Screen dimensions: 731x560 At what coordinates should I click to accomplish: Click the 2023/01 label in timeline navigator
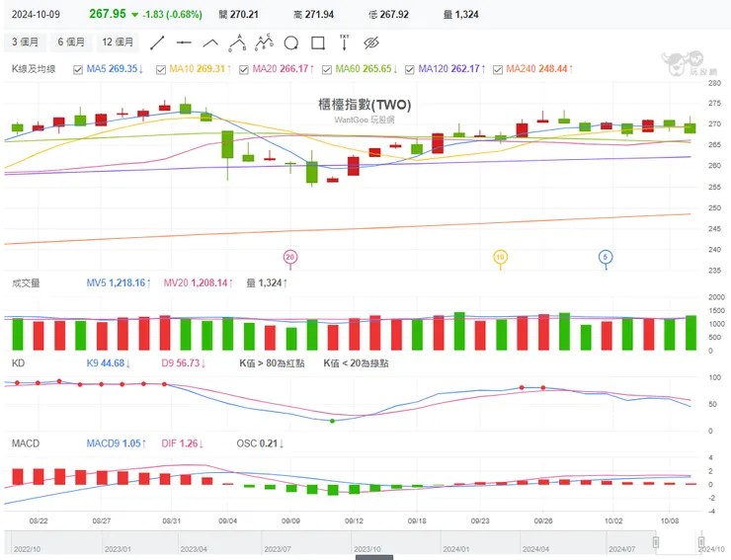pos(118,549)
